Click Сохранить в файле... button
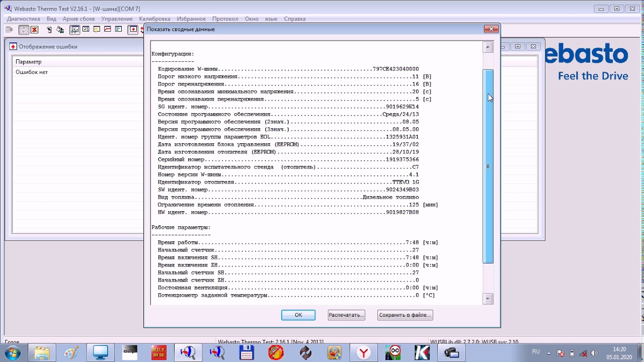Image resolution: width=644 pixels, height=362 pixels. pos(405,315)
